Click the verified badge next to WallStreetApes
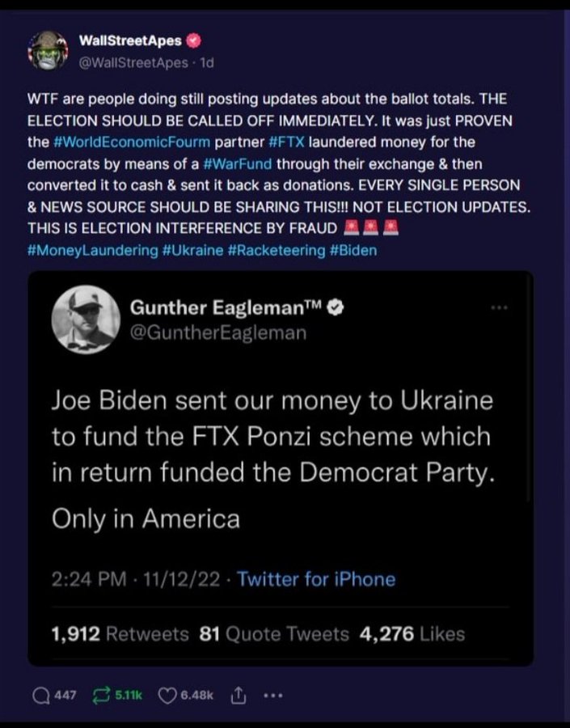570x728 pixels. coord(194,40)
